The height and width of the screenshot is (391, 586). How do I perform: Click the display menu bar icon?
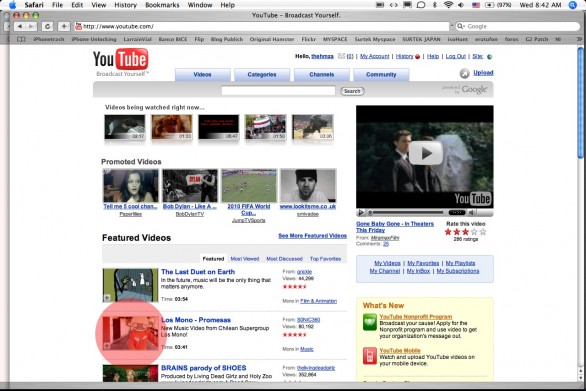pyautogui.click(x=407, y=5)
